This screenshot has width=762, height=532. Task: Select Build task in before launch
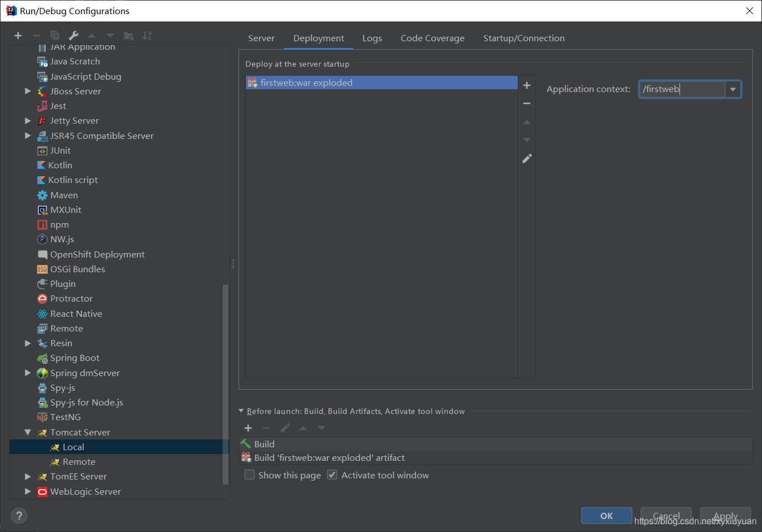click(x=496, y=444)
